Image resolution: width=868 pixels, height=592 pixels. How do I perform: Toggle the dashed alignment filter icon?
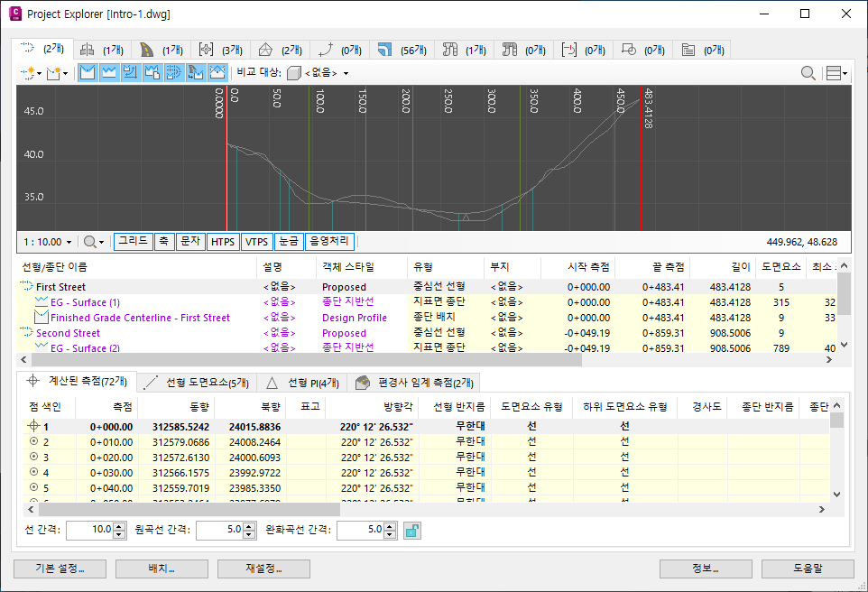(174, 72)
